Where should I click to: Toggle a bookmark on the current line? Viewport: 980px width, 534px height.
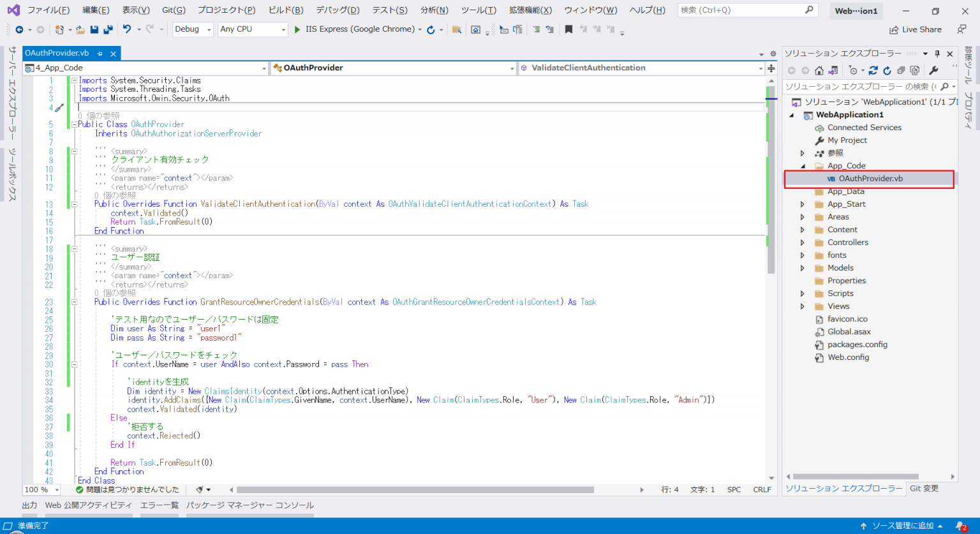(x=568, y=29)
